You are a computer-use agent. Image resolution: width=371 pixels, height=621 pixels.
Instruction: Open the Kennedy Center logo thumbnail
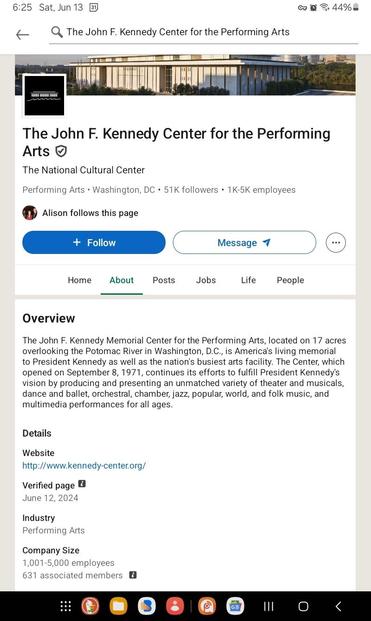pos(44,95)
